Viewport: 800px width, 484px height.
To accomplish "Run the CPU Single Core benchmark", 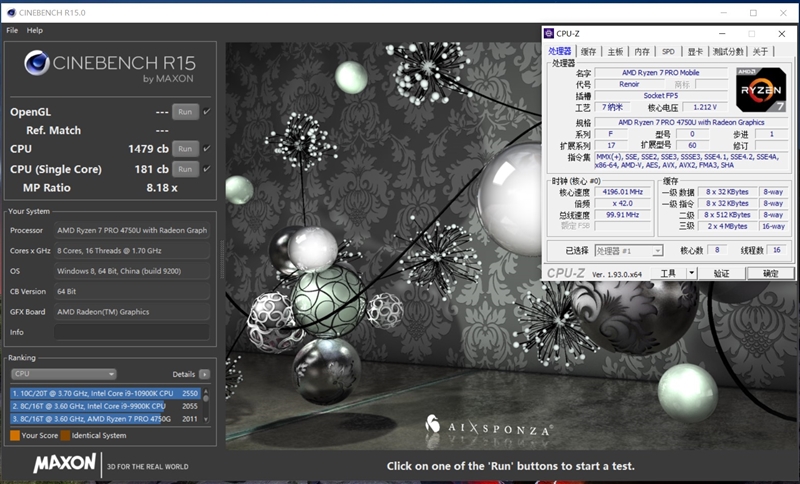I will click(x=185, y=169).
